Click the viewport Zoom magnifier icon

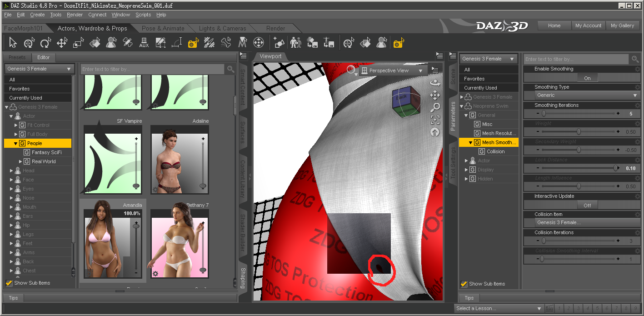435,107
